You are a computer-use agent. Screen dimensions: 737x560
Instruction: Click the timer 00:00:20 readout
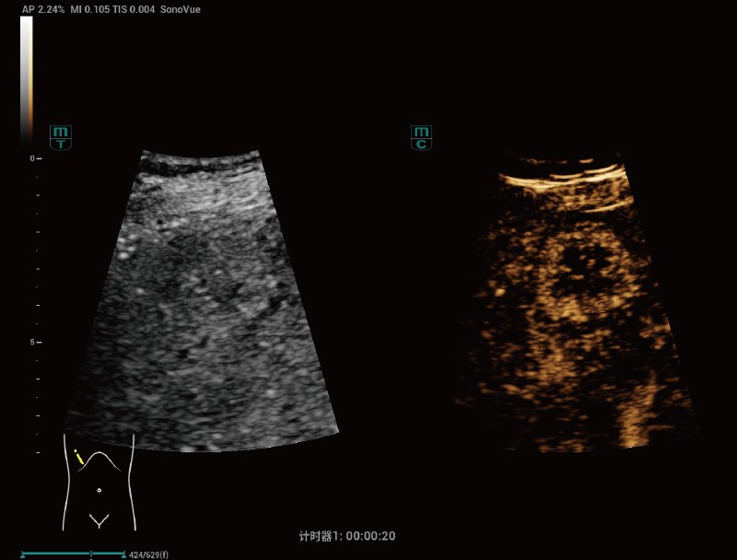(347, 536)
